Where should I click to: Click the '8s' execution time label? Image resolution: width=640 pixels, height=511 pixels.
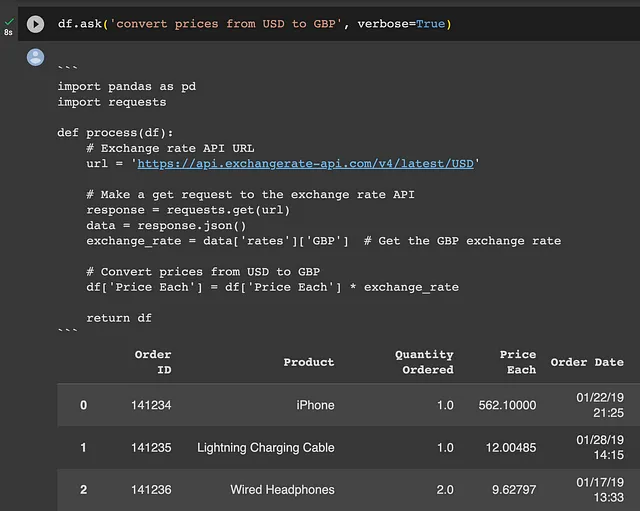tap(8, 32)
